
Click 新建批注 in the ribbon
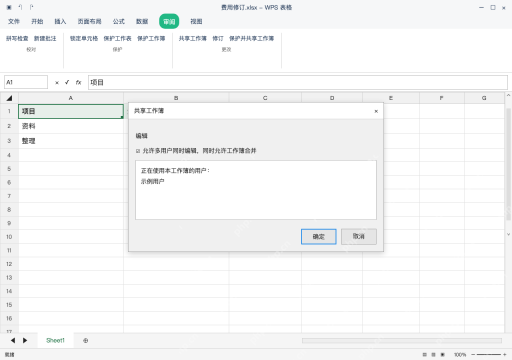(45, 38)
